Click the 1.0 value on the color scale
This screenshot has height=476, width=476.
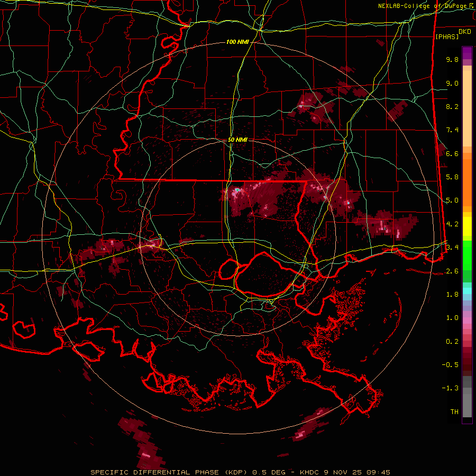point(452,317)
